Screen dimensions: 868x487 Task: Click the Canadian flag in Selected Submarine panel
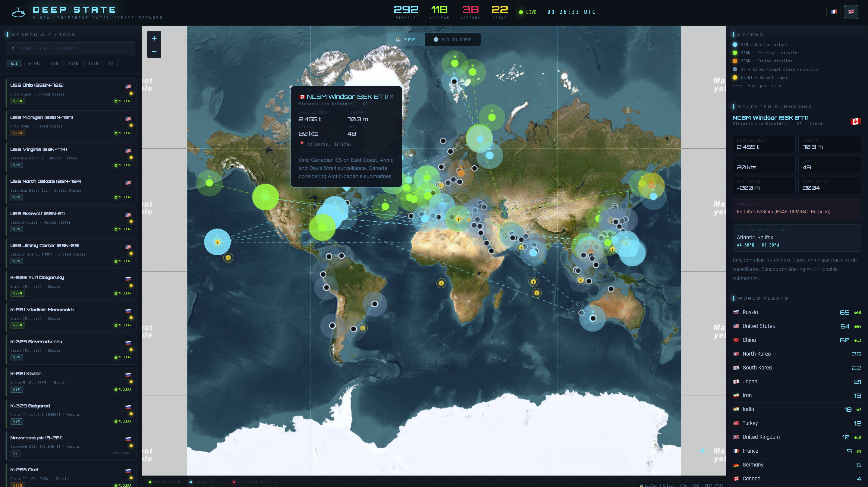point(856,121)
